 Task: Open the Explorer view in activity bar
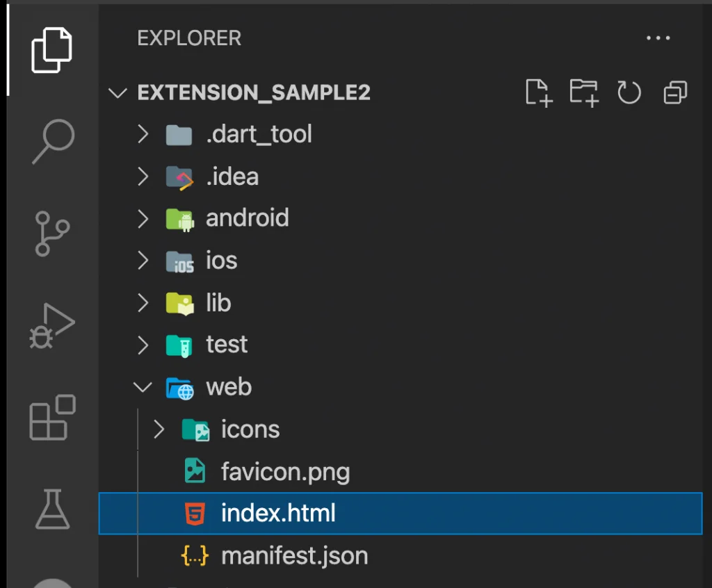pyautogui.click(x=51, y=50)
